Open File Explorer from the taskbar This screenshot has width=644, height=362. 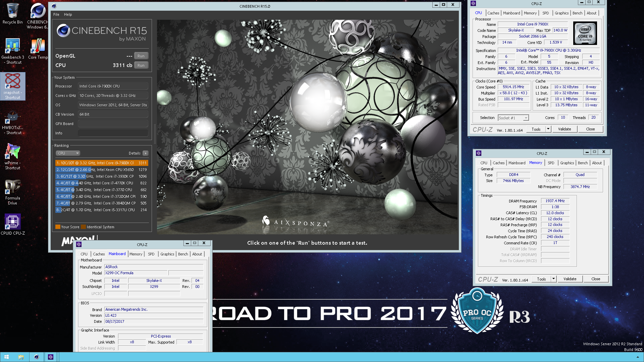(21, 357)
